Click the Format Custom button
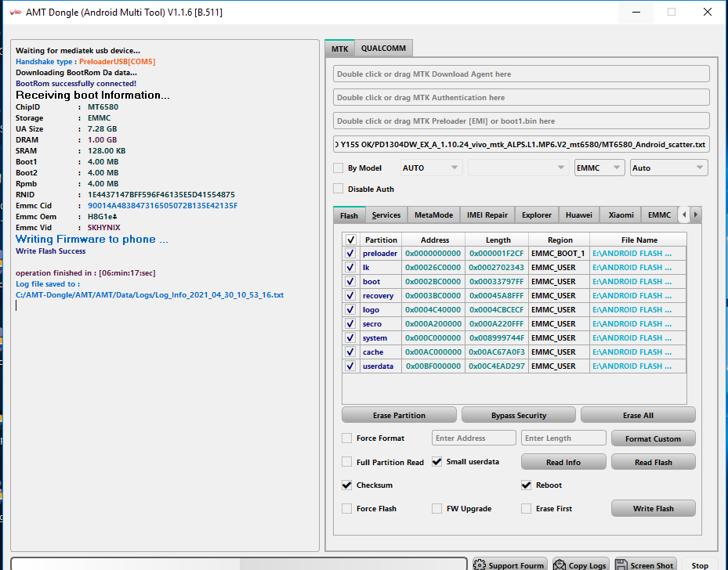The image size is (728, 570). (x=654, y=438)
